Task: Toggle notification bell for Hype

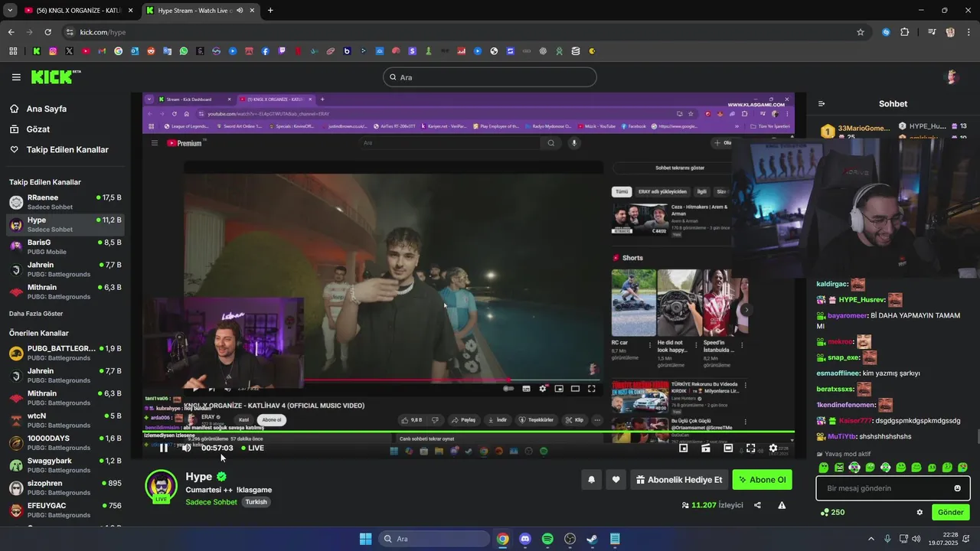Action: click(591, 480)
